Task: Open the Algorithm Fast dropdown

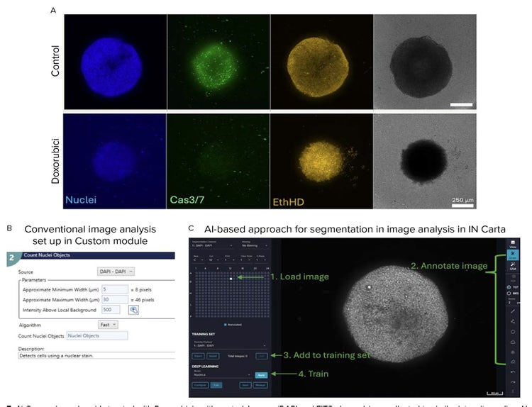Action: click(108, 325)
